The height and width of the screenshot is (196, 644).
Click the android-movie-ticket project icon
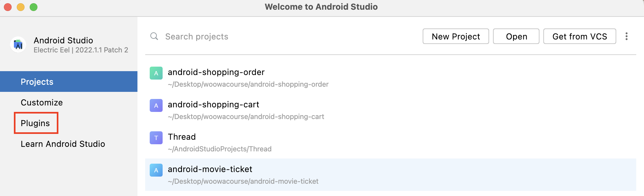tap(156, 170)
